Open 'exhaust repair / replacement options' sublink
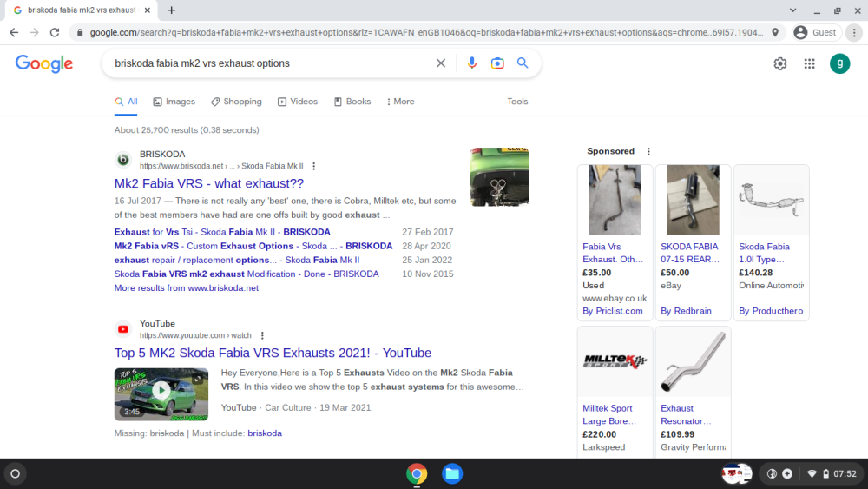 point(236,260)
